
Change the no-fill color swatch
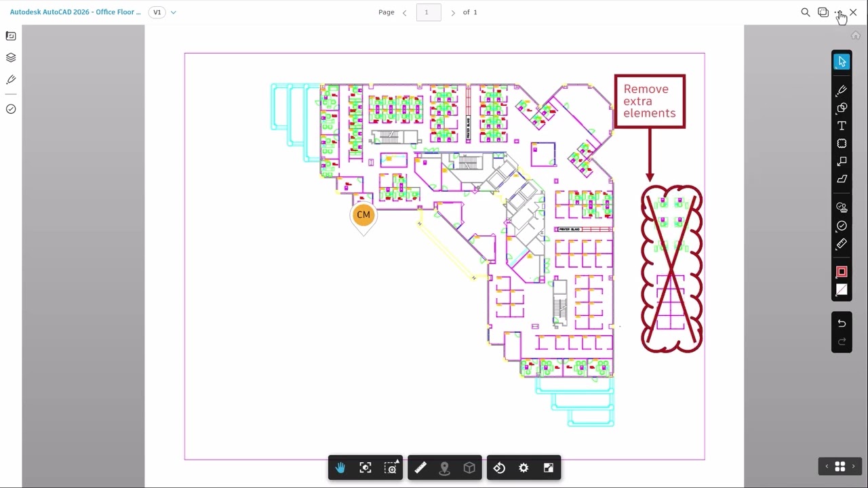coord(842,290)
